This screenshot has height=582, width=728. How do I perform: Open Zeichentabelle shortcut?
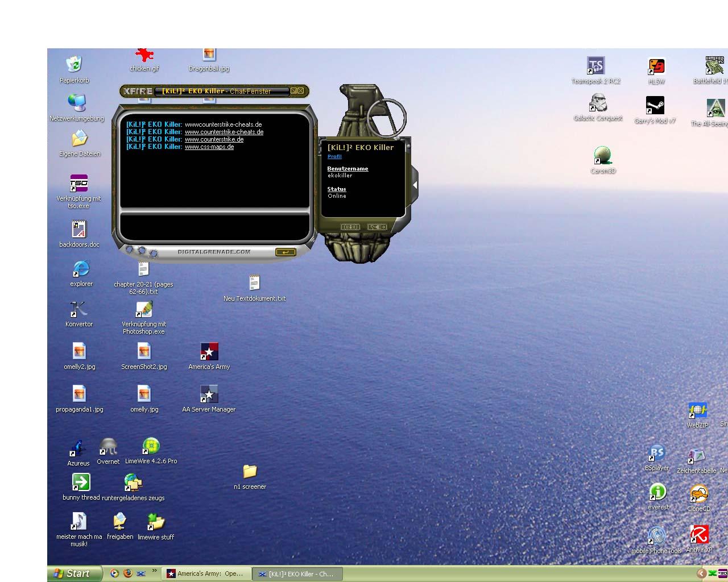point(696,460)
